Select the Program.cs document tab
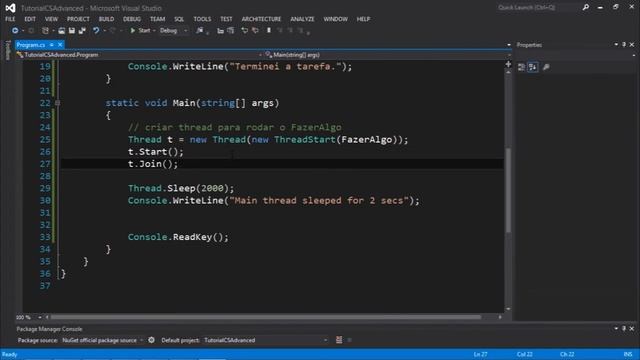This screenshot has height=360, width=640. pyautogui.click(x=31, y=44)
